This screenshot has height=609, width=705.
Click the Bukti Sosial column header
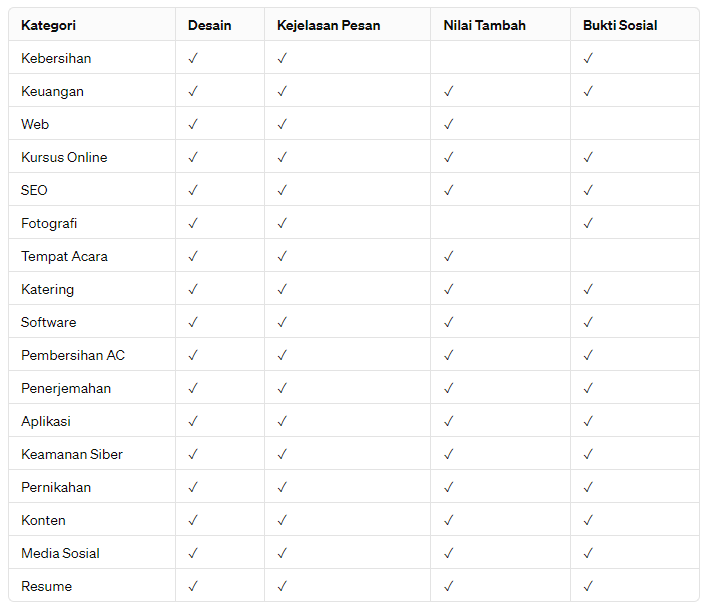click(x=620, y=25)
